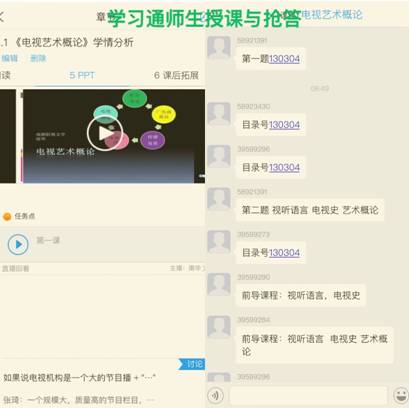The height and width of the screenshot is (408, 409).
Task: Tap avatar next to 前导课程：视听语言，电视史
Action: (x=219, y=284)
